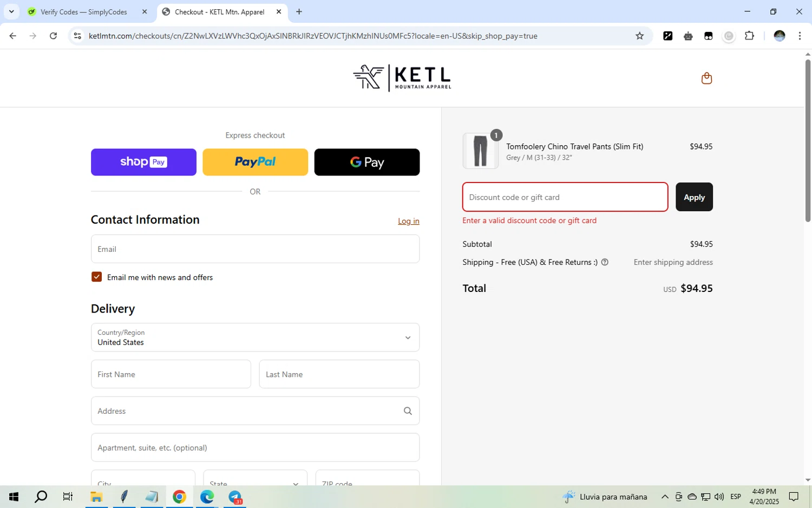Pay with PayPal
The width and height of the screenshot is (812, 508).
pyautogui.click(x=255, y=162)
